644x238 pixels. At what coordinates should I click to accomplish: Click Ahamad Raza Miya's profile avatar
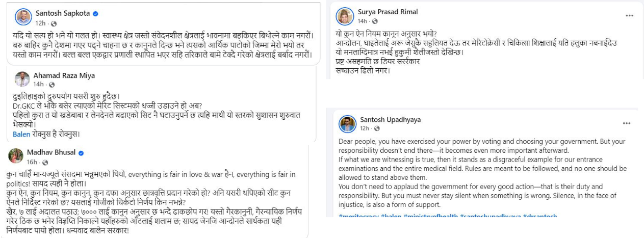(22, 80)
